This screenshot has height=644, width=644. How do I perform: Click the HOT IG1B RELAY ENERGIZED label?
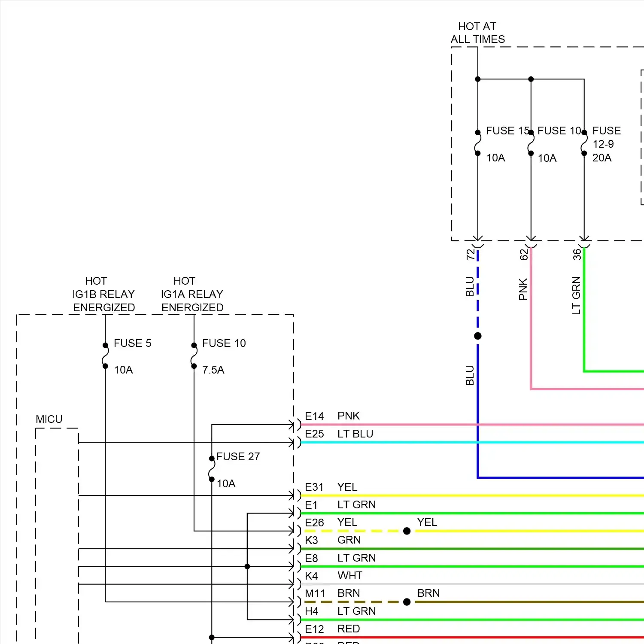tap(103, 294)
